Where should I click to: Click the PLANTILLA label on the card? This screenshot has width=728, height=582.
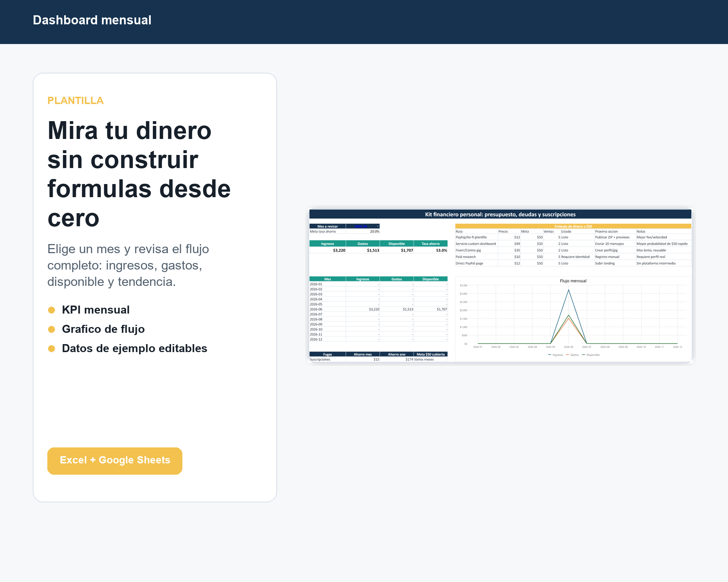pos(75,100)
